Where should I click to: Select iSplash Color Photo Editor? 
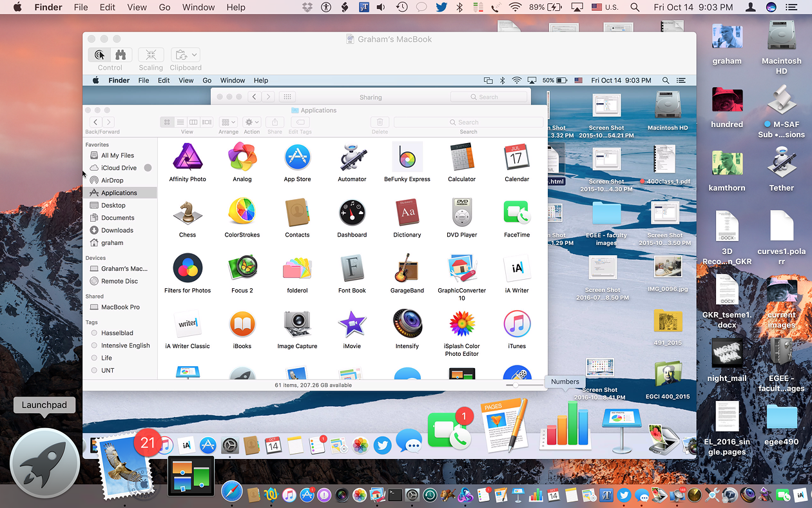[x=462, y=324]
